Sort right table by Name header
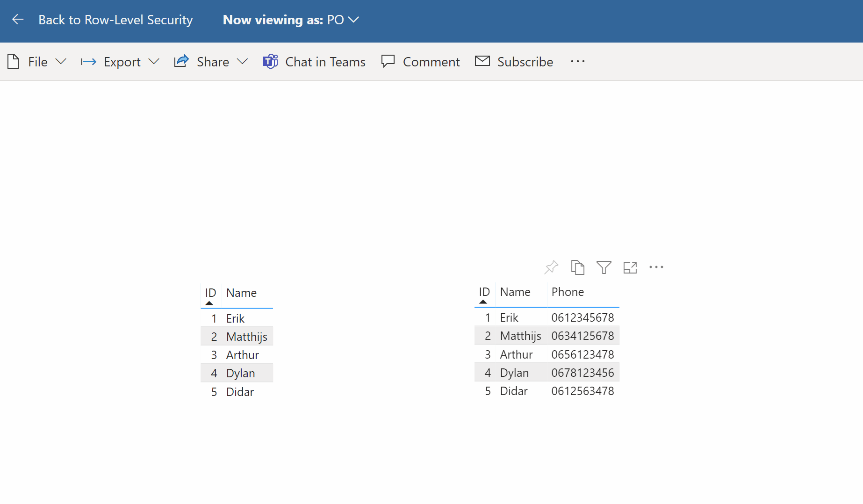Viewport: 863px width, 504px height. (x=515, y=292)
